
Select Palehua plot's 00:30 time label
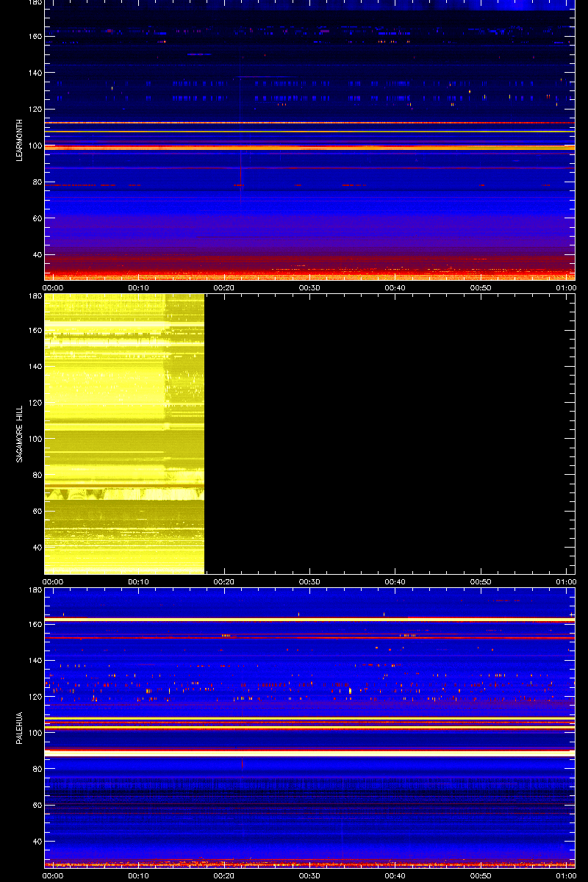pos(309,876)
